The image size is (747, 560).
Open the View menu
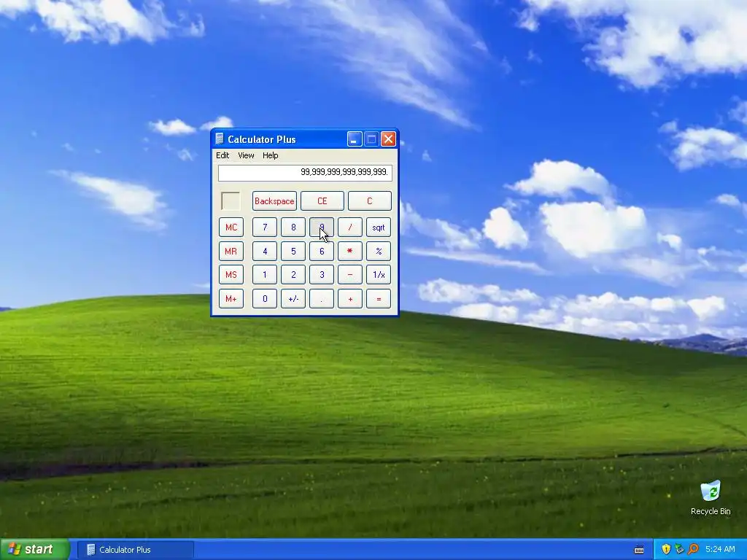246,155
